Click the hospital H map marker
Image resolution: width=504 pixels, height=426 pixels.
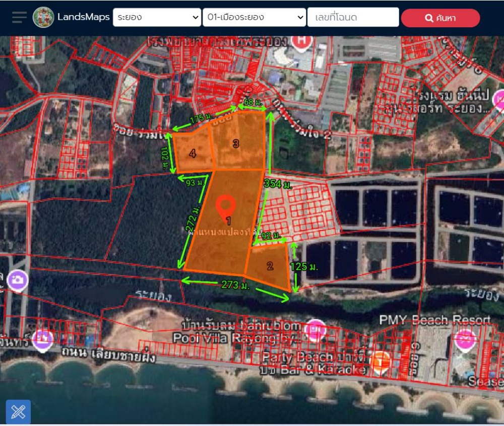pos(302,42)
